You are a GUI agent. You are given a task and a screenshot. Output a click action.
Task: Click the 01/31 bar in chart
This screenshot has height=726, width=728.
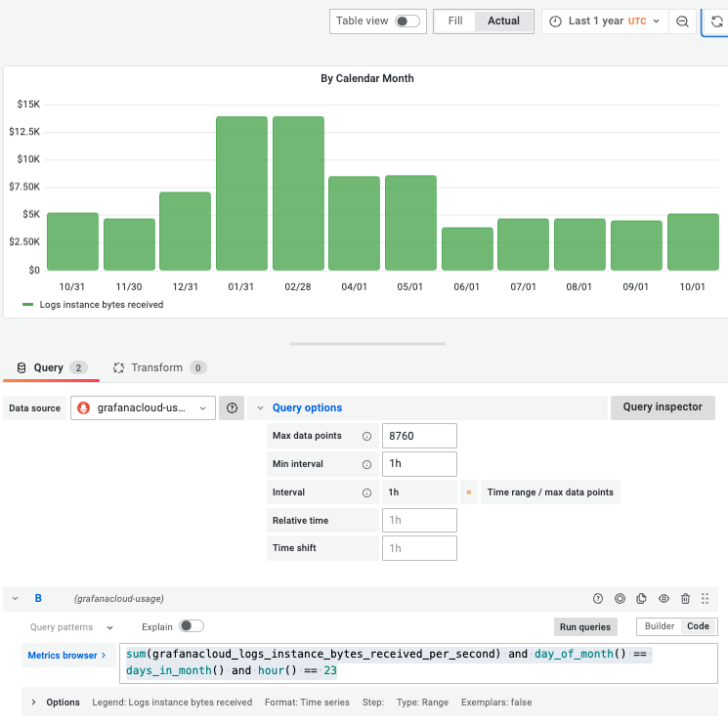(x=241, y=193)
